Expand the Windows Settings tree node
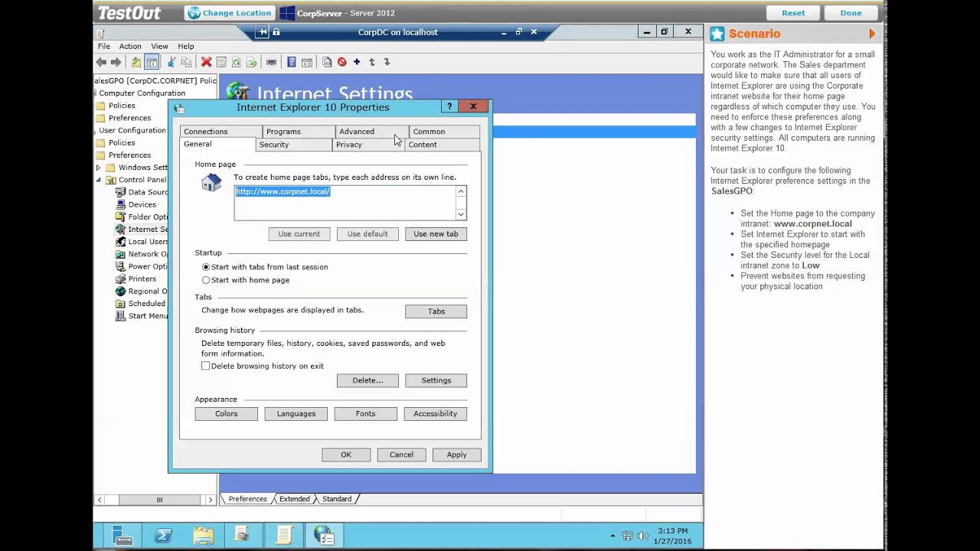980x551 pixels. [x=98, y=168]
